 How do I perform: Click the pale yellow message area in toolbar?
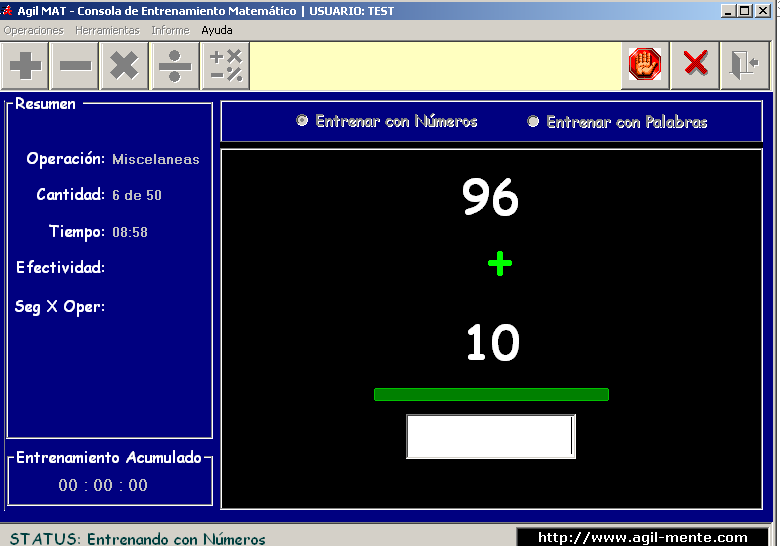435,66
